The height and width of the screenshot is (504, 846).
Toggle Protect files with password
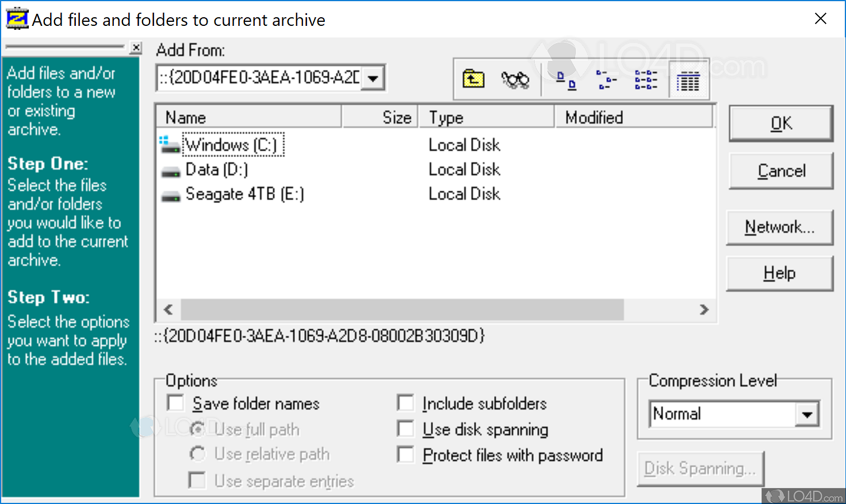click(405, 455)
